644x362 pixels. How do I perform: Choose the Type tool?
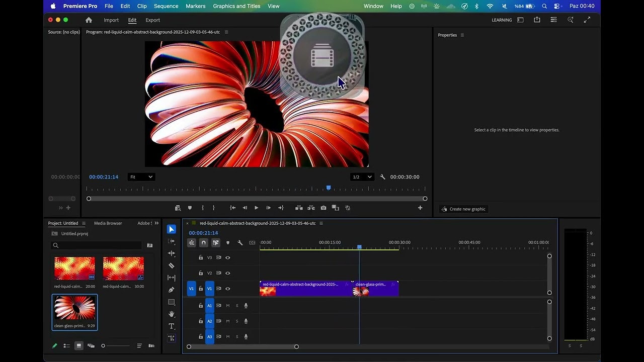(172, 326)
